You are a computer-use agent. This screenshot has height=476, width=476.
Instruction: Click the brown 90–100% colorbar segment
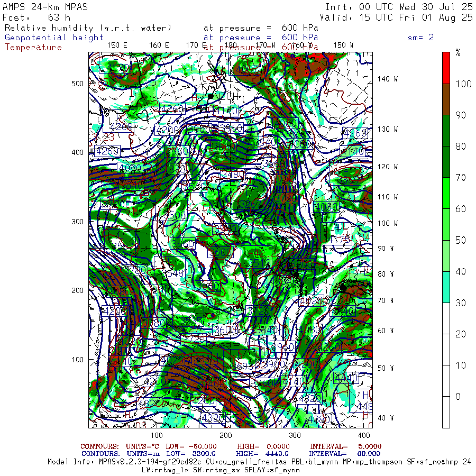click(x=446, y=99)
